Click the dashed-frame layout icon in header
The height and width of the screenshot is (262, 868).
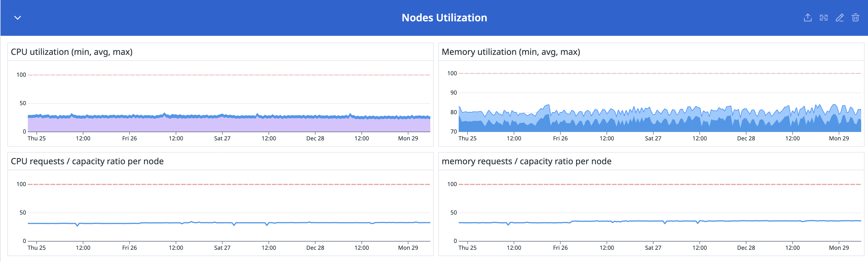(x=823, y=18)
